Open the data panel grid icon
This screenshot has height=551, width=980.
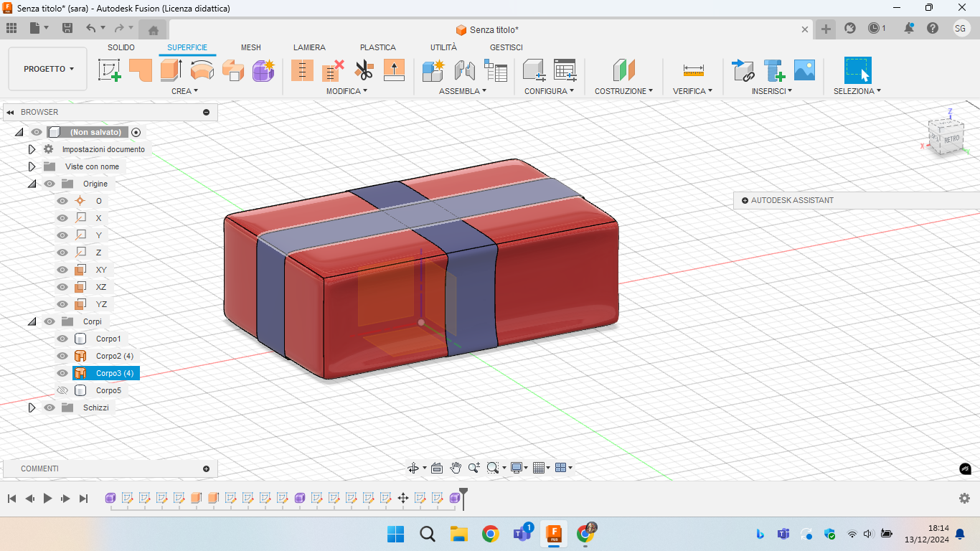pos(11,28)
